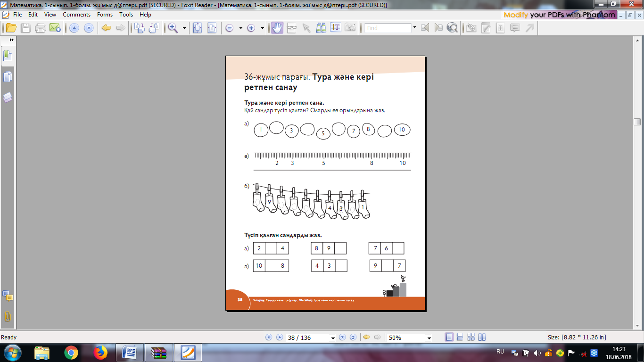This screenshot has width=644, height=362.
Task: Expand the navigation panel with double arrow
Action: [11, 40]
